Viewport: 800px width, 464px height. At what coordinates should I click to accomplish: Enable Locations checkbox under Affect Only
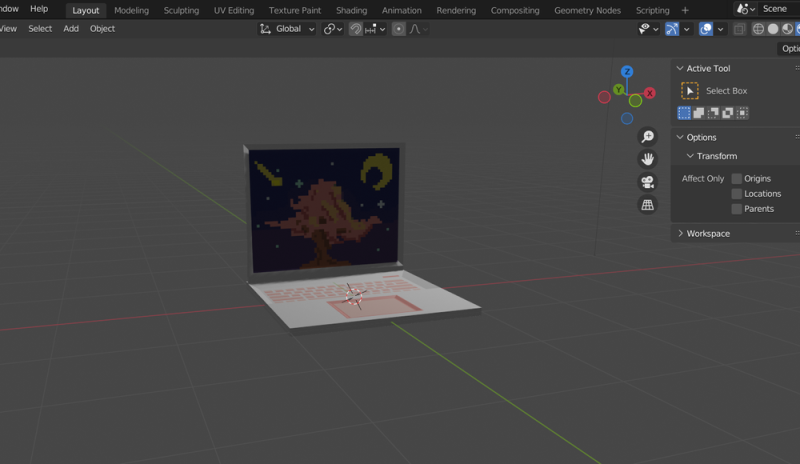click(736, 194)
